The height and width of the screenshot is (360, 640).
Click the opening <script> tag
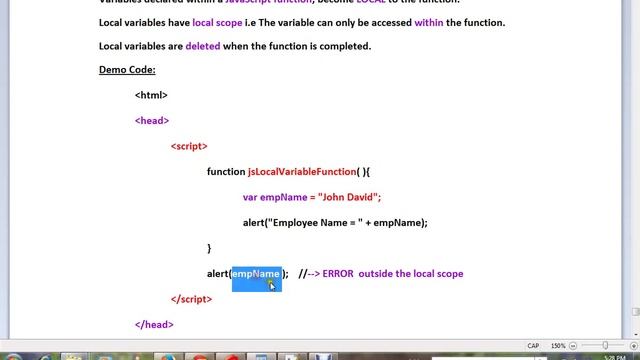click(x=189, y=146)
